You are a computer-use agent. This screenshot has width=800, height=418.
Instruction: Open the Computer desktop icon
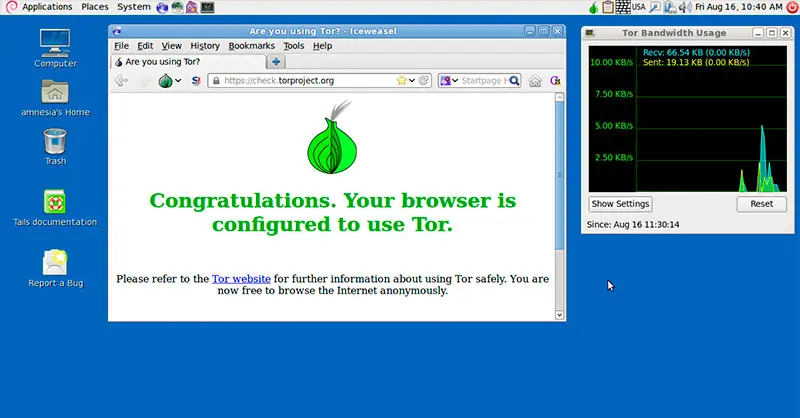point(55,48)
